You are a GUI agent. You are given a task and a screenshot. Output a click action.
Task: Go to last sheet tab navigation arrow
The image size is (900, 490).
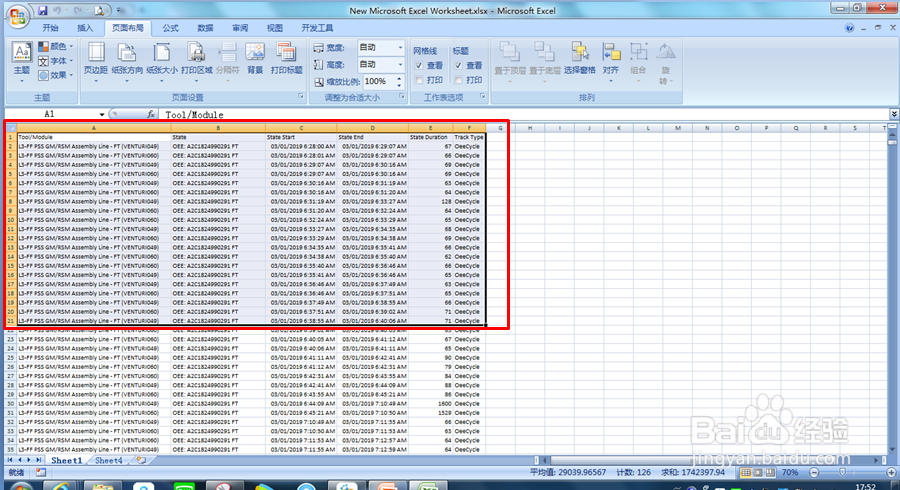[x=38, y=460]
